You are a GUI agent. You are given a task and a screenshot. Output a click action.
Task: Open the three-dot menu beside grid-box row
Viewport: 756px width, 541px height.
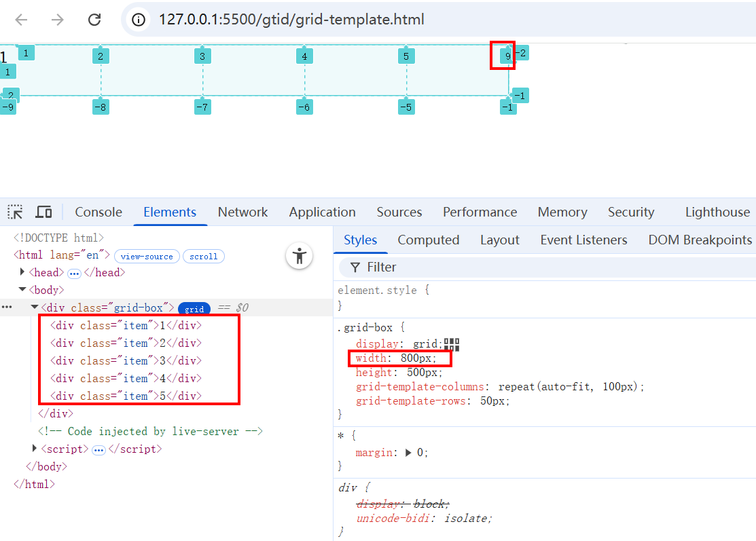[x=7, y=307]
